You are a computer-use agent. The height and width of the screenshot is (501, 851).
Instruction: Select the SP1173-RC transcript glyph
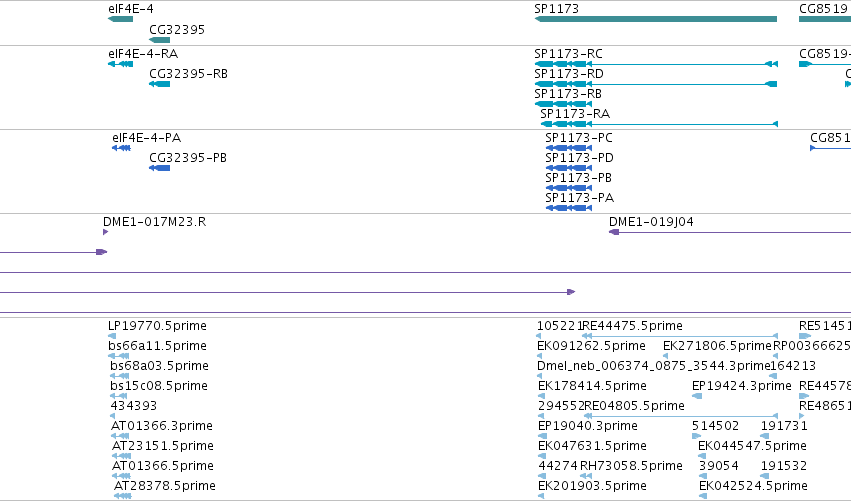tap(656, 64)
